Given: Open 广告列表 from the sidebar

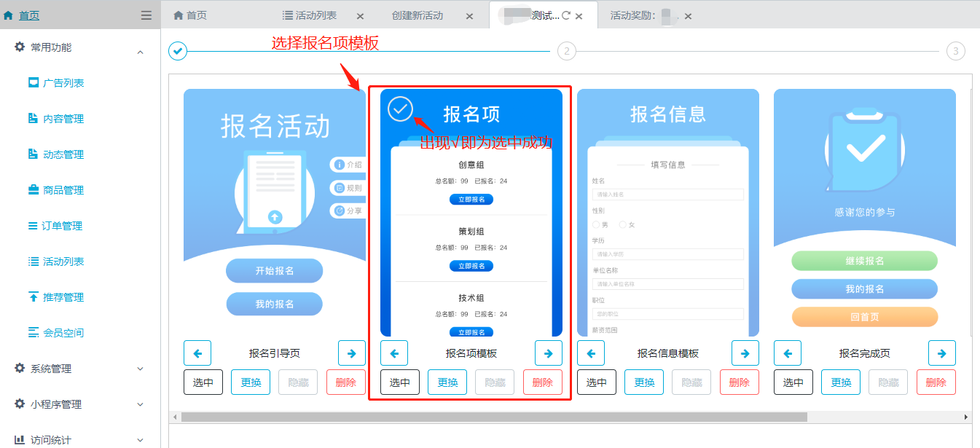Looking at the screenshot, I should tap(63, 83).
